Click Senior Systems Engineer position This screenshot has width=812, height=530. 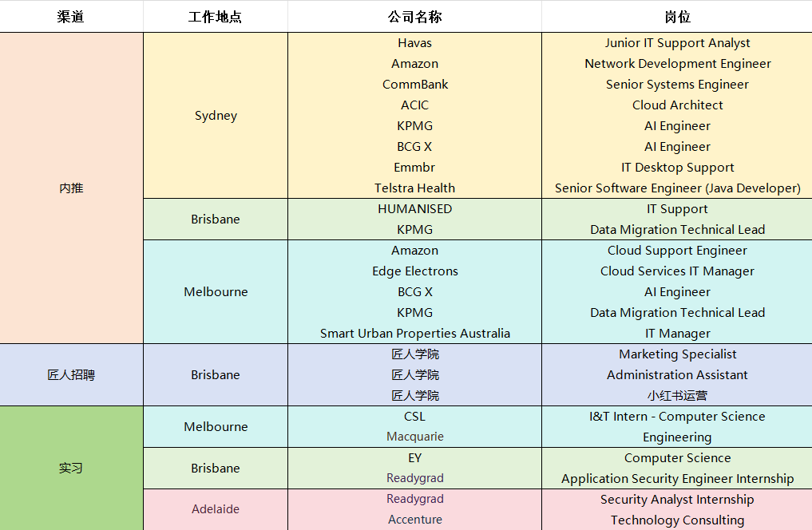677,85
